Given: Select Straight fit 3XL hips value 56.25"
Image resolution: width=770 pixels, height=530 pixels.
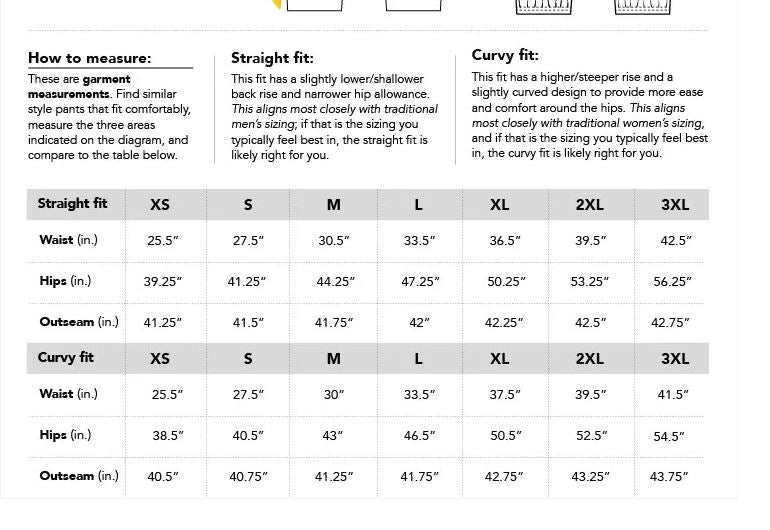Looking at the screenshot, I should (x=672, y=282).
